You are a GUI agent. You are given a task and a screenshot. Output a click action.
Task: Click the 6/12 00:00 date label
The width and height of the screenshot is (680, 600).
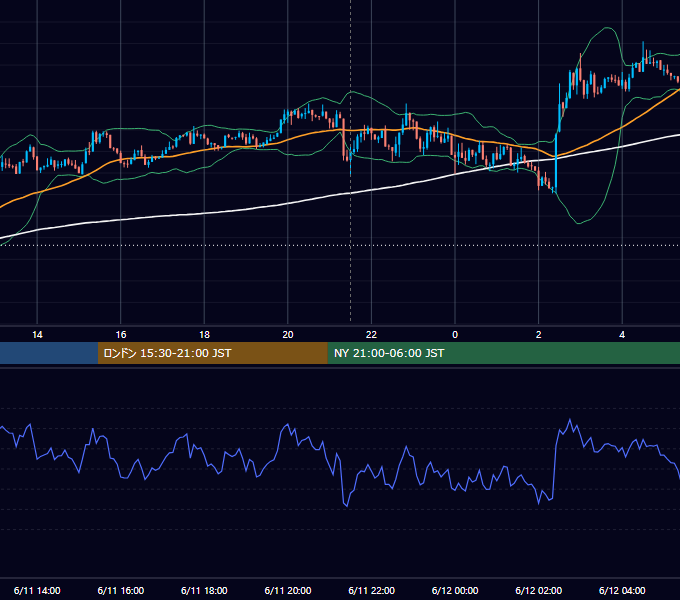click(x=455, y=590)
